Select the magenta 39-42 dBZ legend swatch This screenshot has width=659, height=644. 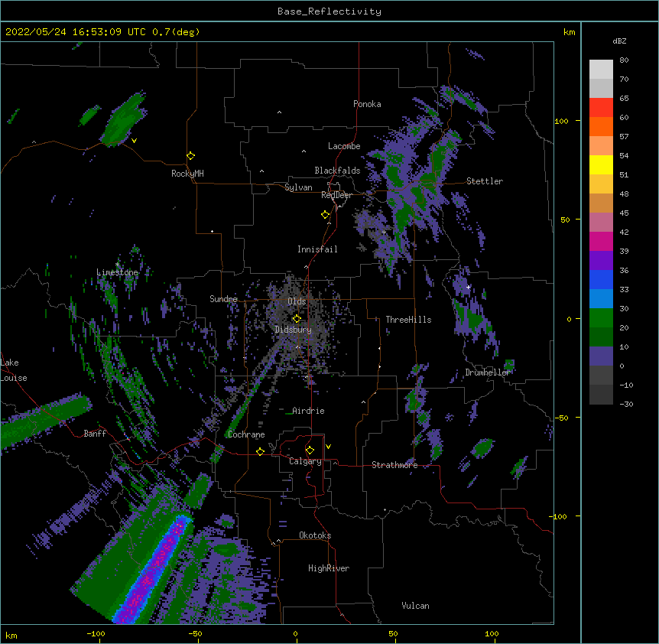(601, 241)
